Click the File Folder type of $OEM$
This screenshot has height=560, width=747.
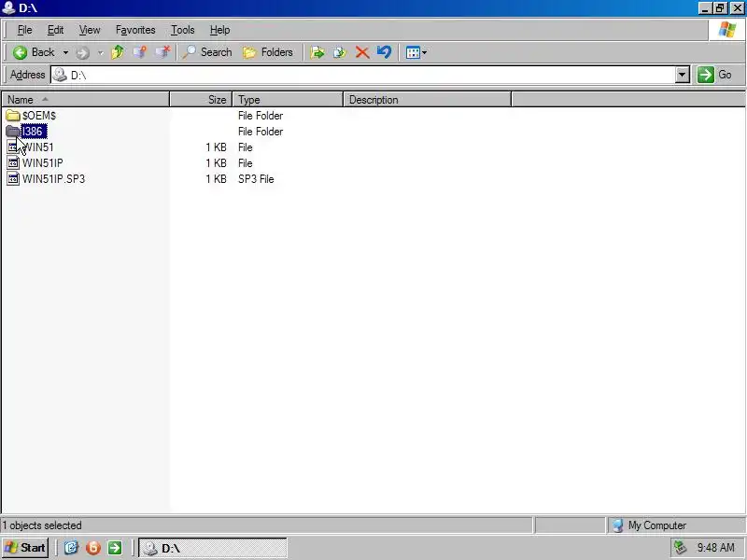pos(261,116)
